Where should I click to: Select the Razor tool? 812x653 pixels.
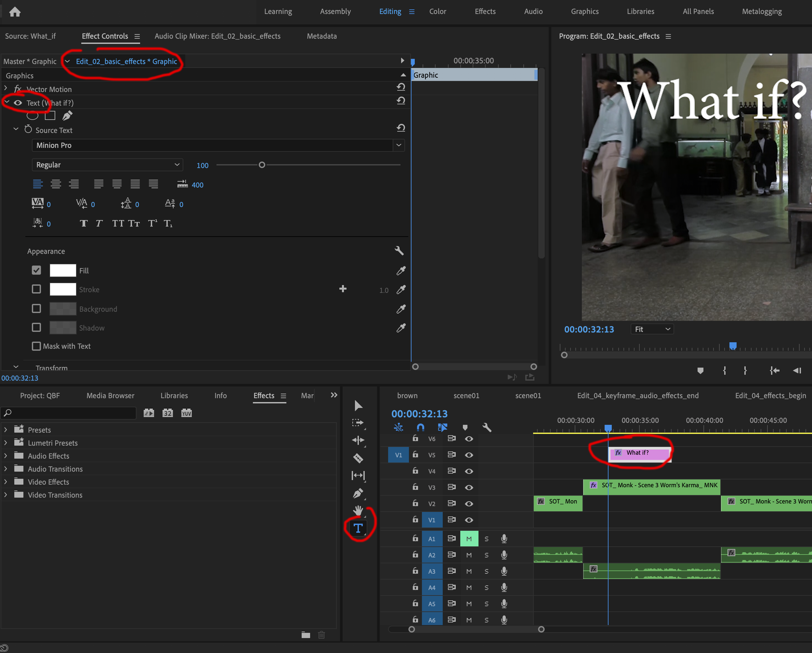click(358, 458)
